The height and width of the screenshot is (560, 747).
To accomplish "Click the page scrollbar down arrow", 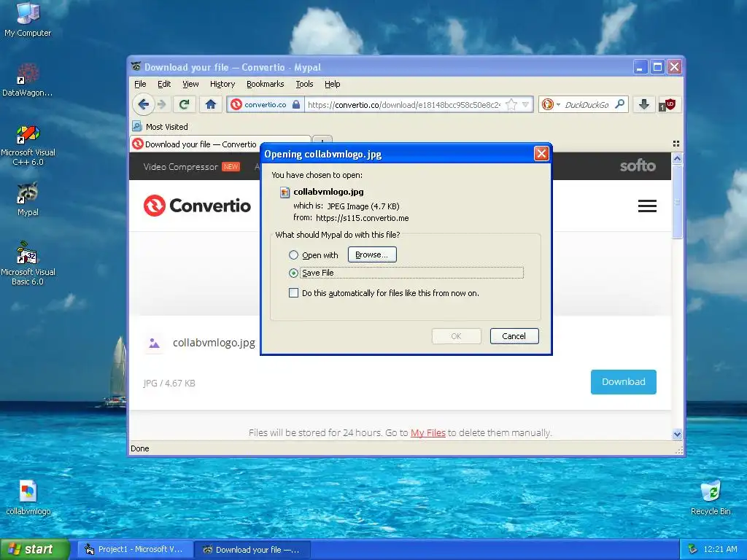I will tap(677, 435).
